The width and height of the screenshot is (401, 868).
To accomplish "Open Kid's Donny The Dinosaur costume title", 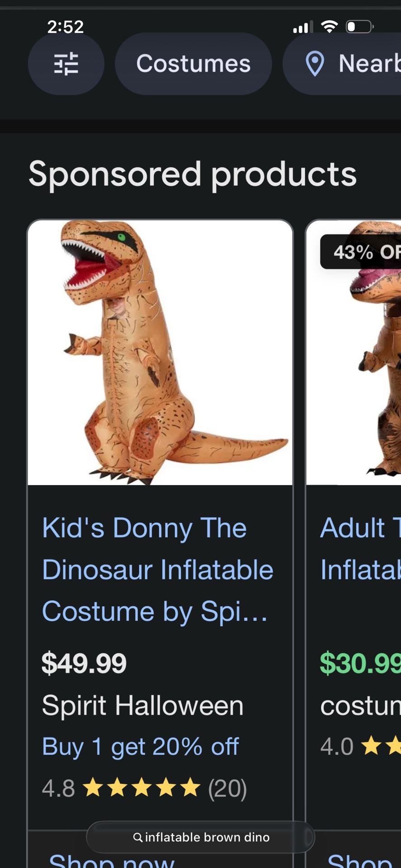I will point(157,569).
